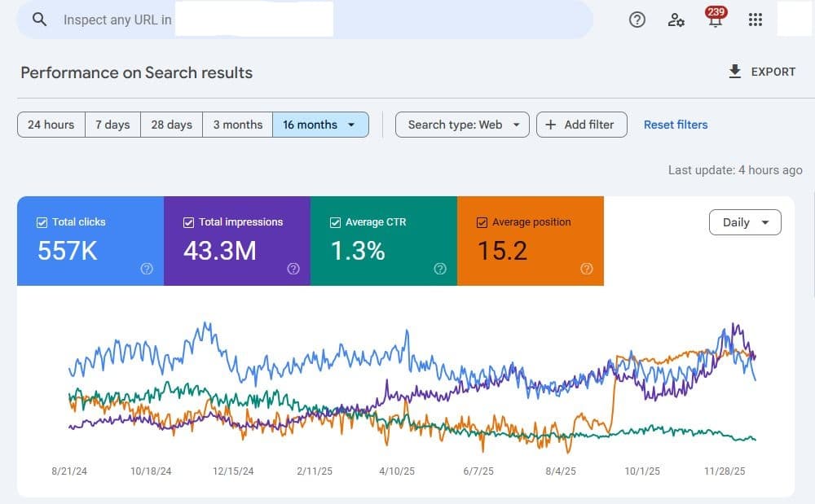Click the 4/10/25 axis date label
This screenshot has width=815, height=504.
coord(397,471)
